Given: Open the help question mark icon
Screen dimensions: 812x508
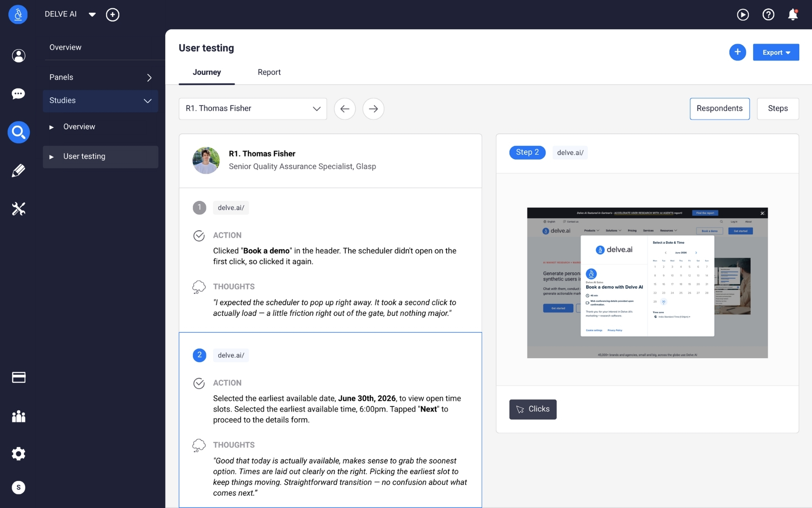Looking at the screenshot, I should [768, 15].
